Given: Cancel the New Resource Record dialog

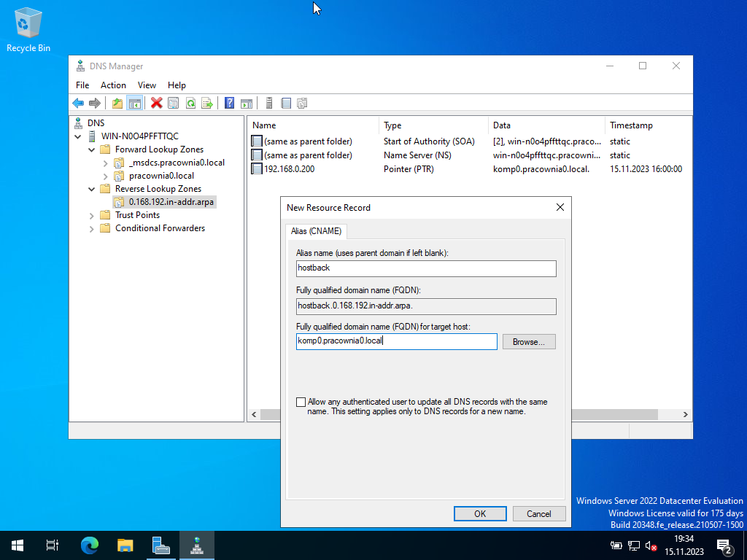Looking at the screenshot, I should [539, 514].
